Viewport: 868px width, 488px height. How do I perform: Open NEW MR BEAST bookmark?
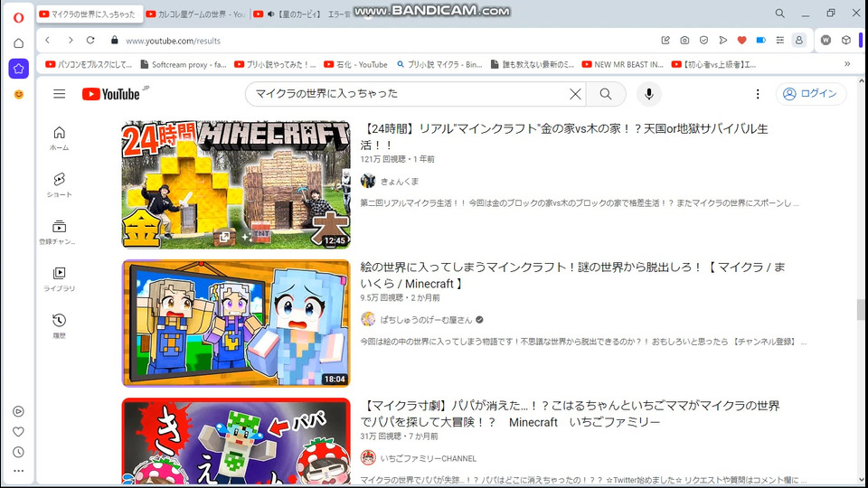623,65
